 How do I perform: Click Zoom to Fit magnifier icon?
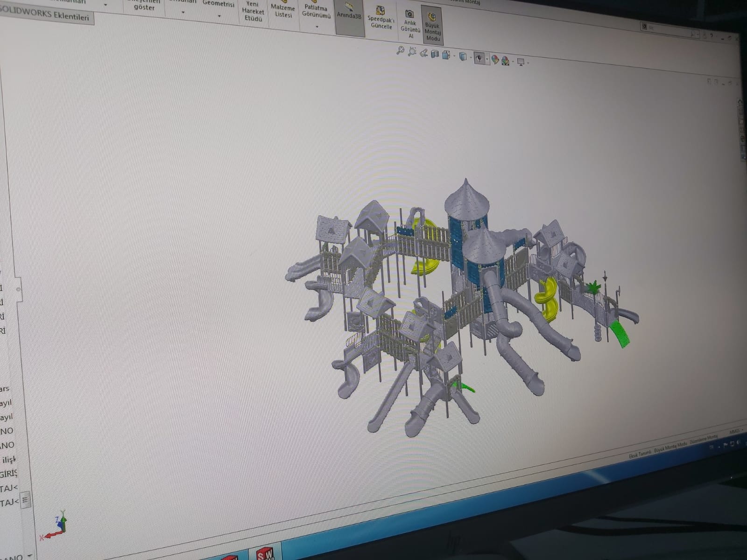pos(400,51)
